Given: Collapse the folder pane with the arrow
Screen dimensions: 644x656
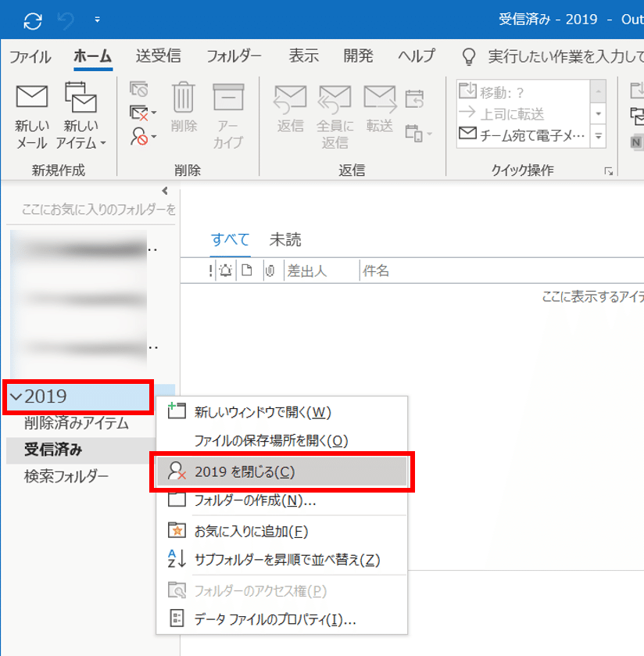Looking at the screenshot, I should 164,190.
